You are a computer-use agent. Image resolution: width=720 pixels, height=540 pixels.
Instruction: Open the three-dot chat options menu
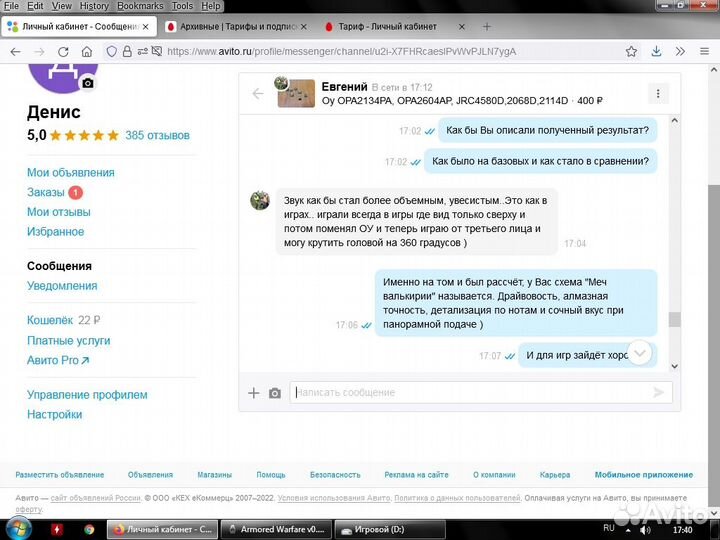[x=657, y=94]
